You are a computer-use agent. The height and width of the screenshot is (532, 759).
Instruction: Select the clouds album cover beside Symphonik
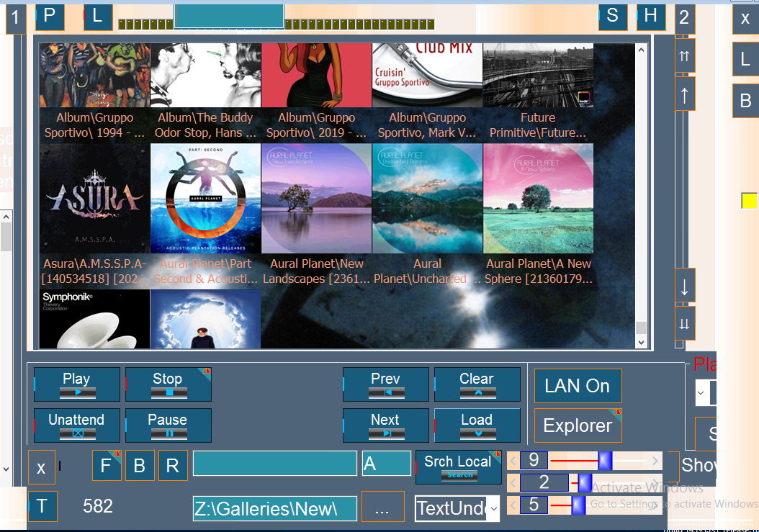(x=205, y=319)
